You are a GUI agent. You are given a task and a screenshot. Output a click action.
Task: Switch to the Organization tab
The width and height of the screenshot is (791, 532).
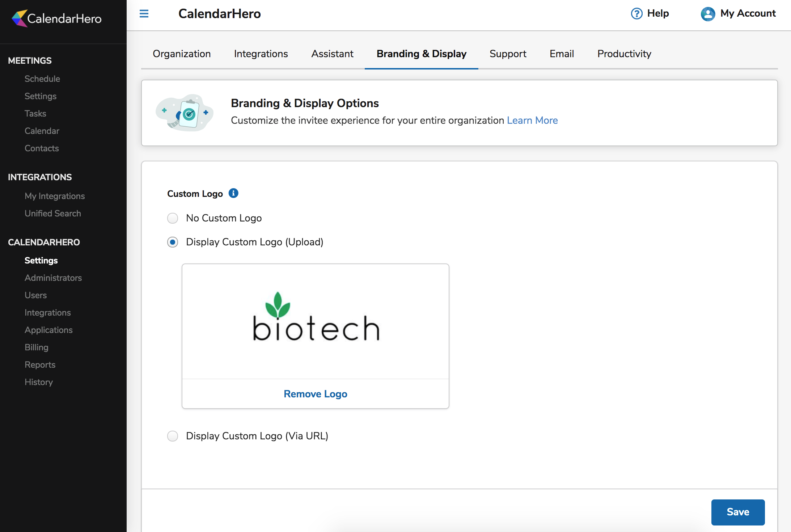tap(182, 54)
